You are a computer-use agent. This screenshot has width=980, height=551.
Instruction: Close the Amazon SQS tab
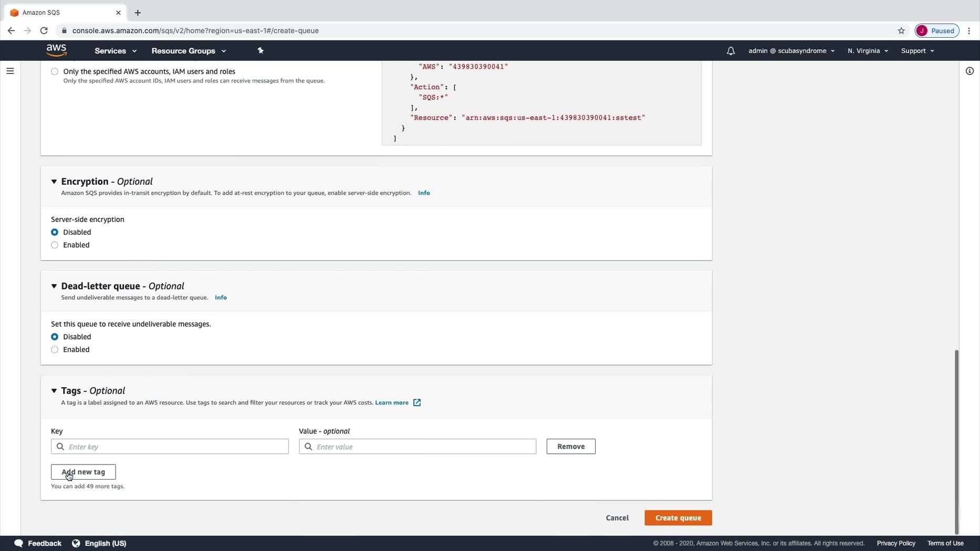pyautogui.click(x=118, y=13)
